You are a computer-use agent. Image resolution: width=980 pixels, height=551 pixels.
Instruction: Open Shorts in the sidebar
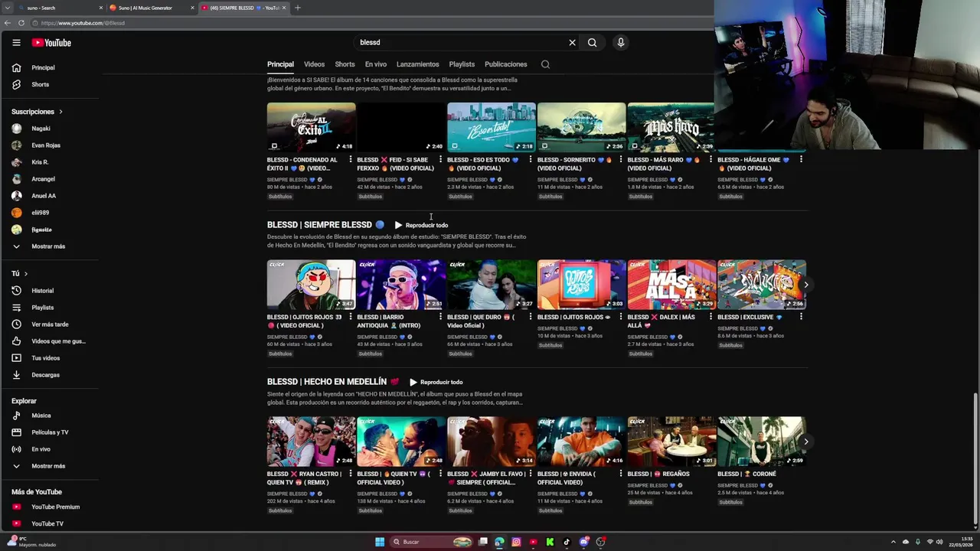(40, 84)
